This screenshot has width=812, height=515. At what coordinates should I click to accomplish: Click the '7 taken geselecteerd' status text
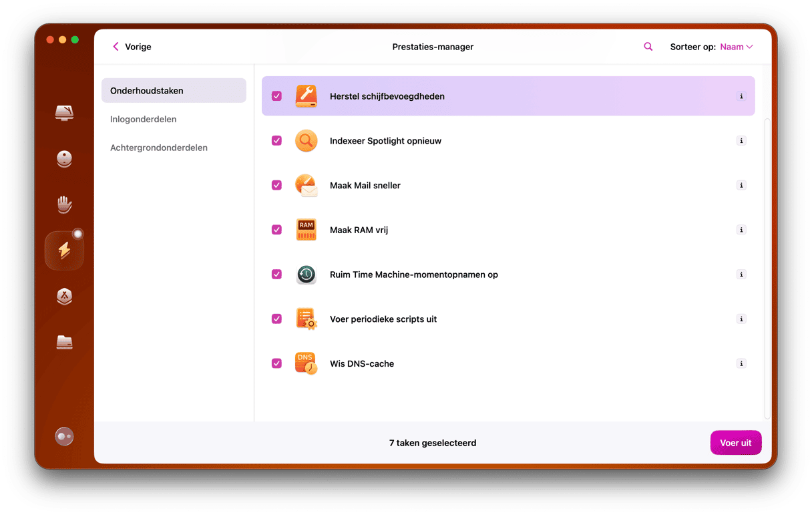[433, 443]
